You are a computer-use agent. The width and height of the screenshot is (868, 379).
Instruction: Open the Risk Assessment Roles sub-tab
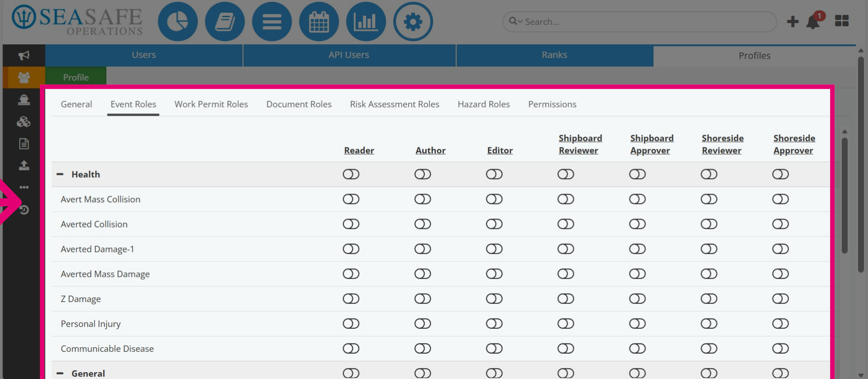[x=395, y=104]
